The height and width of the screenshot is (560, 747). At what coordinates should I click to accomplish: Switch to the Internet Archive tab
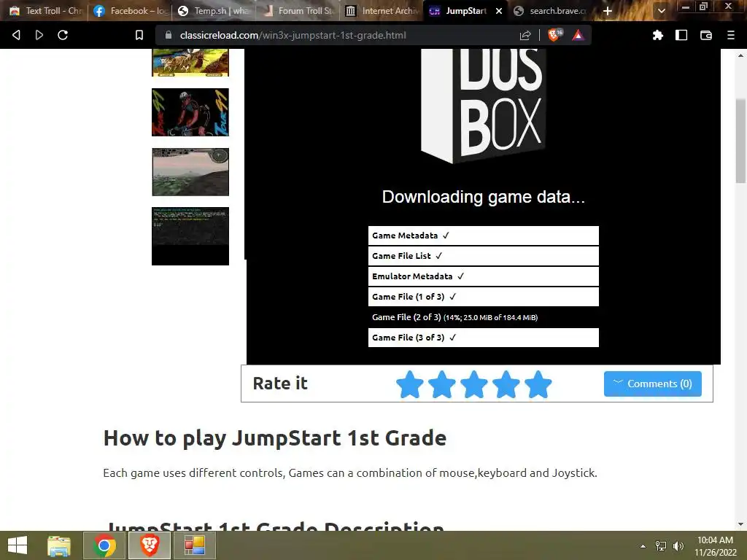pos(382,10)
